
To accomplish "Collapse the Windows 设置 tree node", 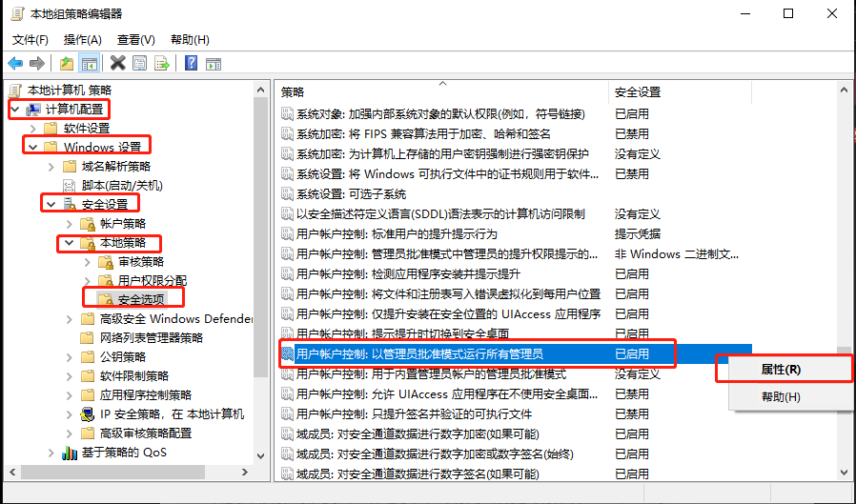I will [32, 147].
